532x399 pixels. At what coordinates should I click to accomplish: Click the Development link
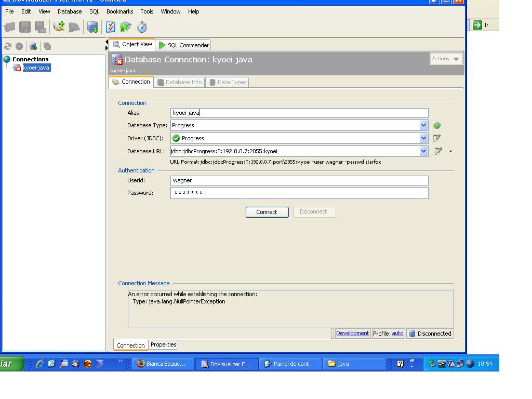[x=352, y=333]
